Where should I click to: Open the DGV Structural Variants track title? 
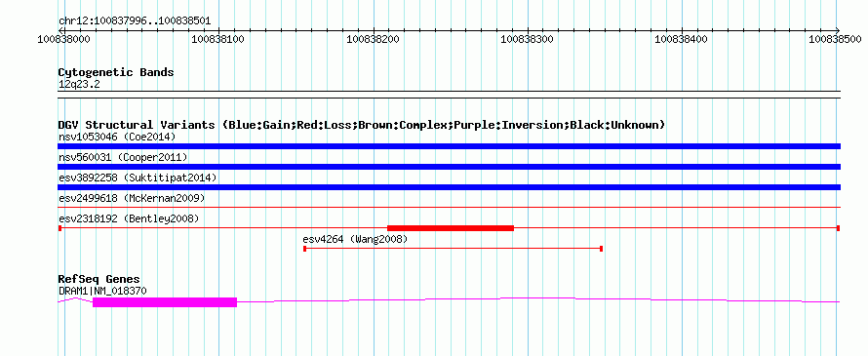coord(362,125)
